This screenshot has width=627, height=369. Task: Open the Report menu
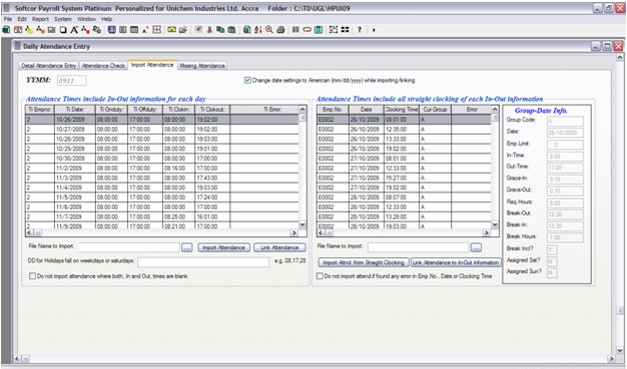pos(40,19)
